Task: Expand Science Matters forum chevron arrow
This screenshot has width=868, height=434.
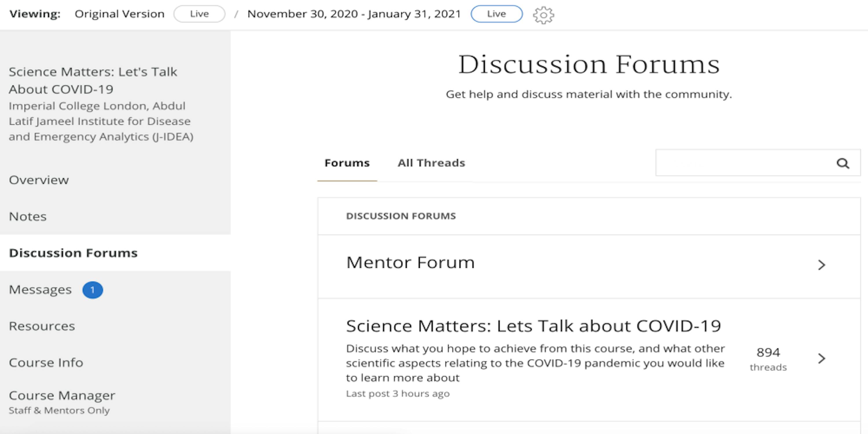Action: tap(821, 358)
